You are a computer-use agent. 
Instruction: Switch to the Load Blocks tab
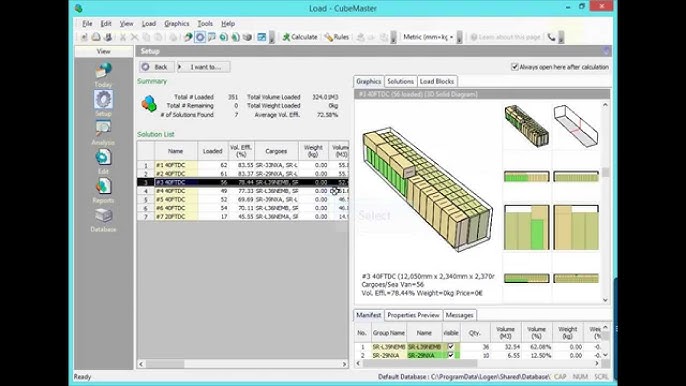437,81
